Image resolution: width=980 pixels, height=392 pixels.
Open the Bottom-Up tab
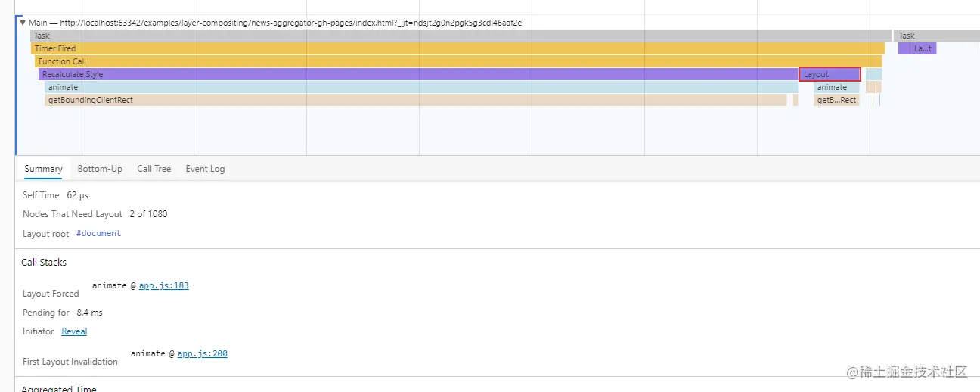(100, 169)
